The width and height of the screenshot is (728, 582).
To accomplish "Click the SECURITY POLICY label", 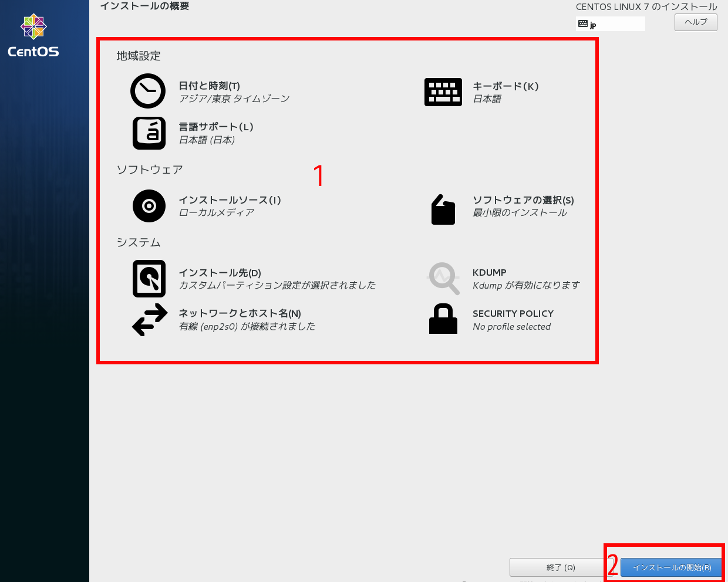I will [x=513, y=313].
